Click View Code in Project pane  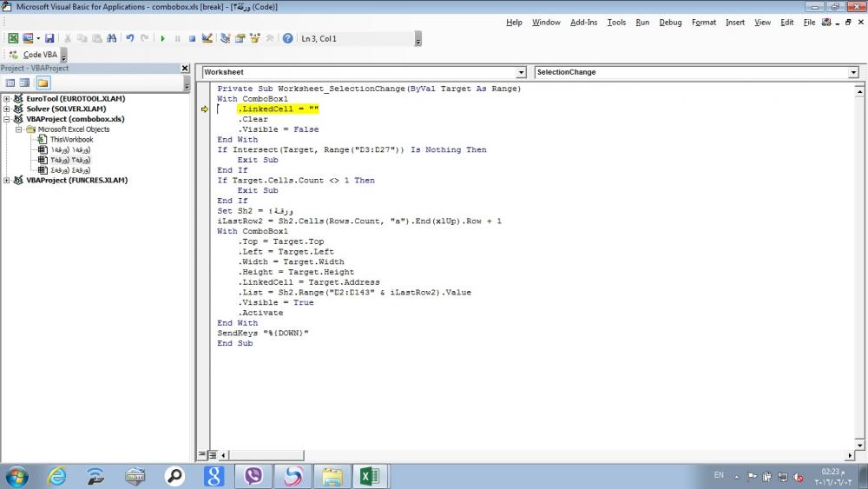click(x=10, y=83)
